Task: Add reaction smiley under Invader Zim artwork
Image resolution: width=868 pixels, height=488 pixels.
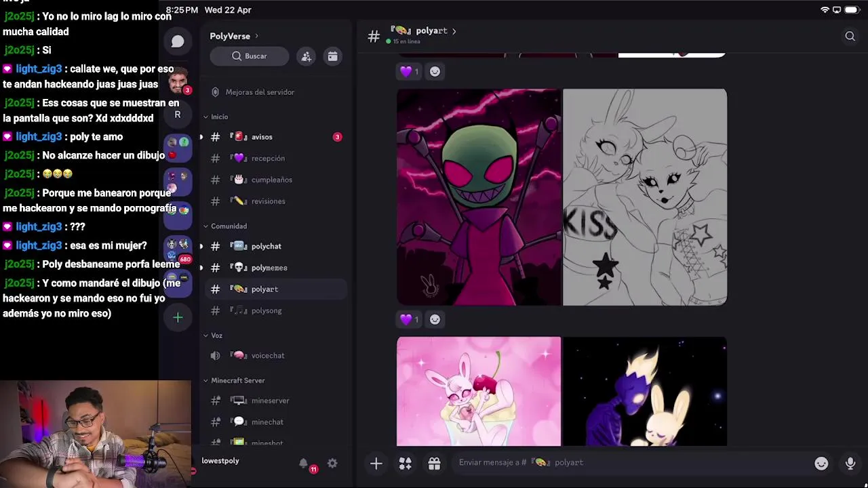Action: 435,319
